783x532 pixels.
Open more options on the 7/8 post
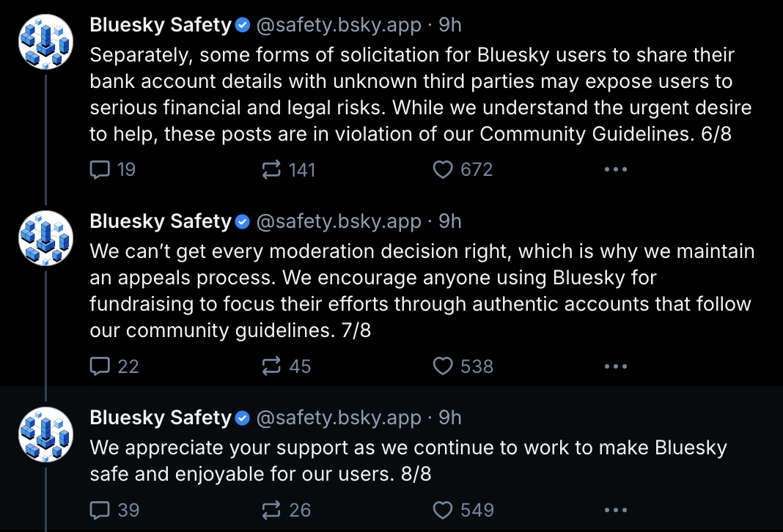point(615,366)
